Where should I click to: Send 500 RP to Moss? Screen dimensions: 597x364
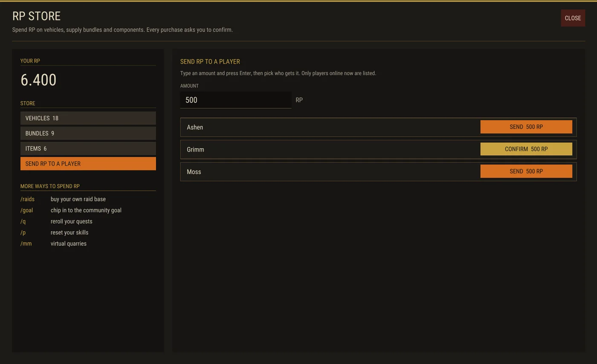click(526, 171)
